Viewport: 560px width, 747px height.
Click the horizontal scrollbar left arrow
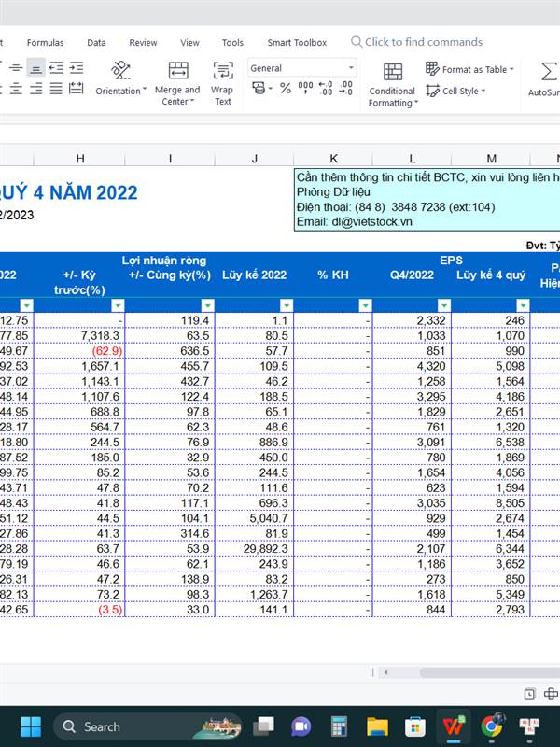(386, 672)
